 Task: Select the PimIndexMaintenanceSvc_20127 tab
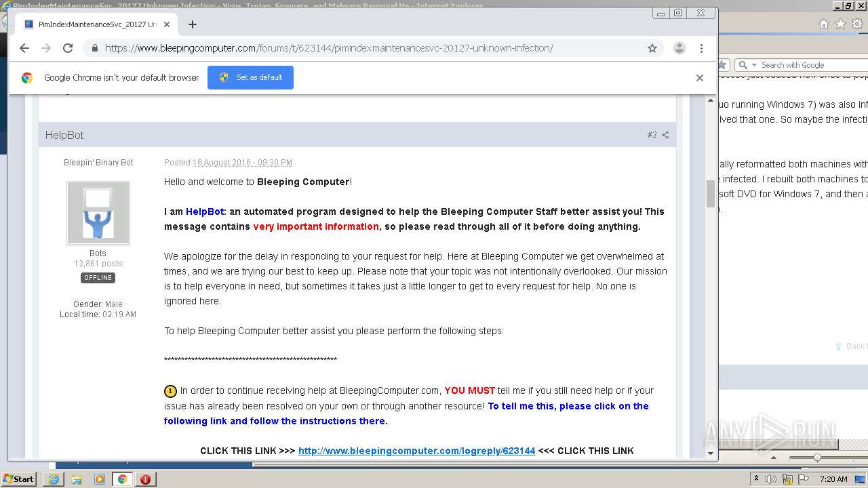pos(97,24)
